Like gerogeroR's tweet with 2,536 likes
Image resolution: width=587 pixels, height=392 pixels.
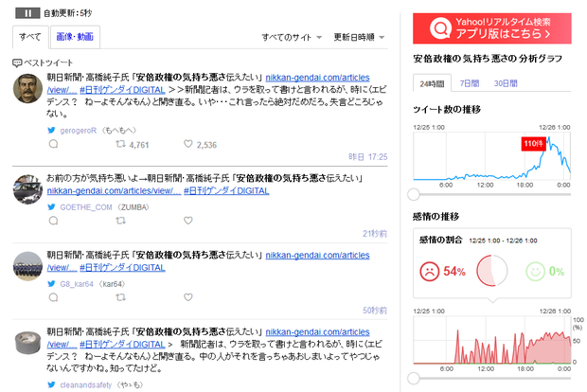[187, 144]
